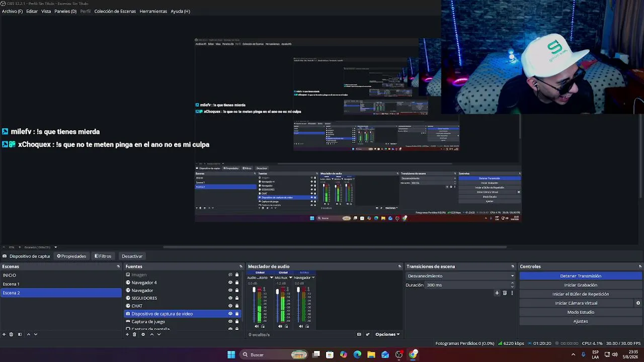Open Filtros for the selected source
The width and height of the screenshot is (644, 362).
point(103,256)
